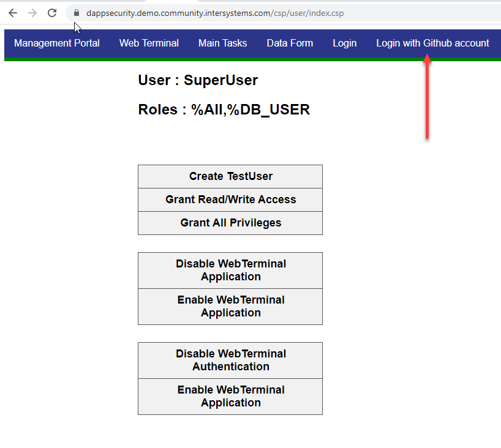Click the Grant Read/Write Access button
Image resolution: width=501 pixels, height=448 pixels.
[230, 200]
